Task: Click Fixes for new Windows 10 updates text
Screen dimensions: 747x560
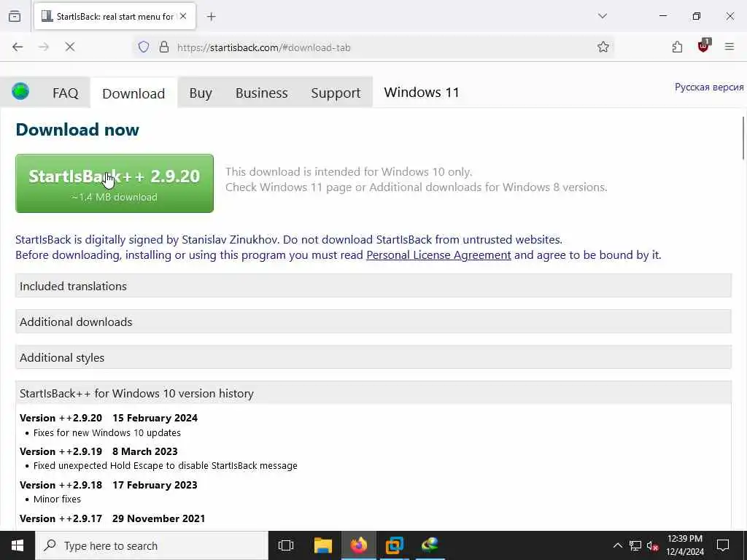Action: (107, 433)
